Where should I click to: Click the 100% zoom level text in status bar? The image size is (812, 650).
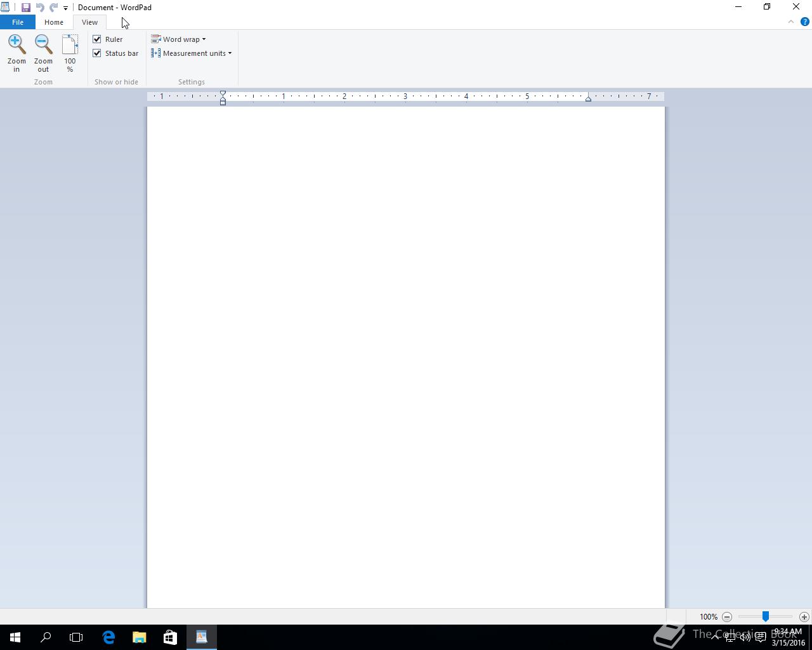point(709,617)
